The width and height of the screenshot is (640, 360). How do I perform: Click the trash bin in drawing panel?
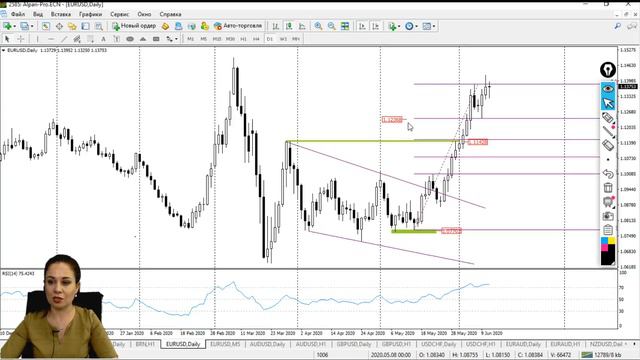(x=608, y=188)
